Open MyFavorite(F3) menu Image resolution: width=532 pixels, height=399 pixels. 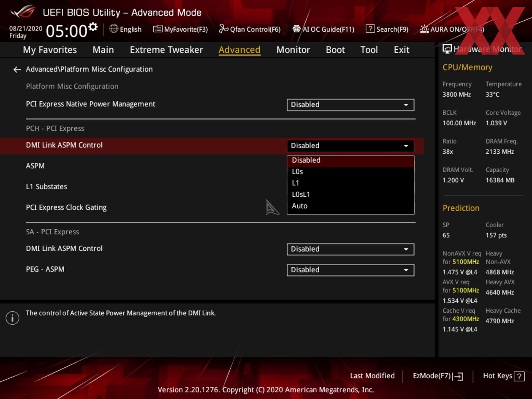tap(180, 29)
